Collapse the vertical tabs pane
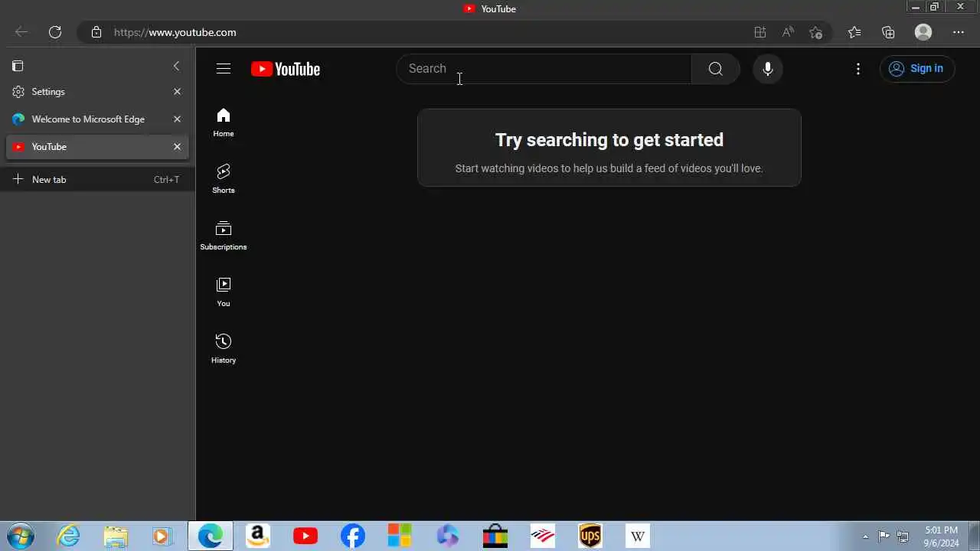Screen dimensions: 980x551 pyautogui.click(x=176, y=66)
